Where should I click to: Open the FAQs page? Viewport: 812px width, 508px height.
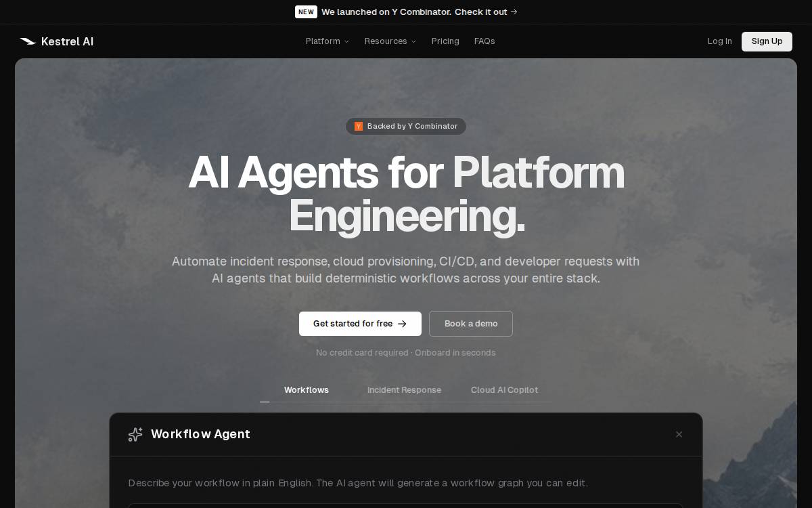click(x=484, y=41)
